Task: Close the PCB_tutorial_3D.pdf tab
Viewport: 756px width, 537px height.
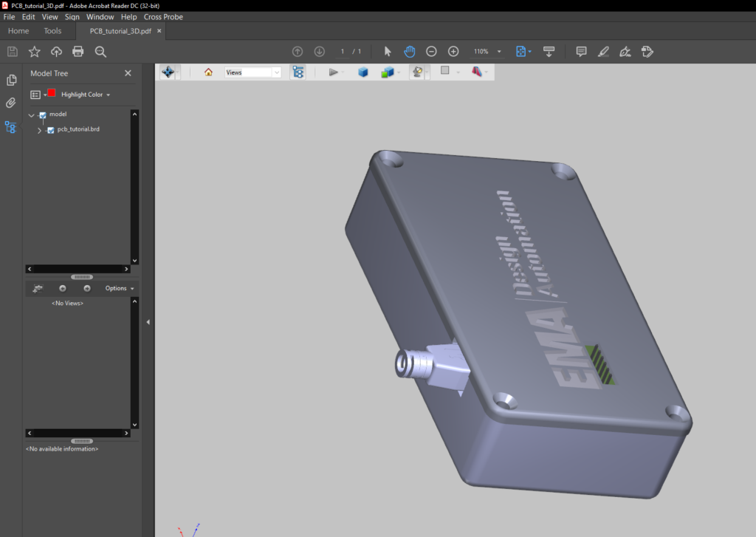Action: coord(159,31)
